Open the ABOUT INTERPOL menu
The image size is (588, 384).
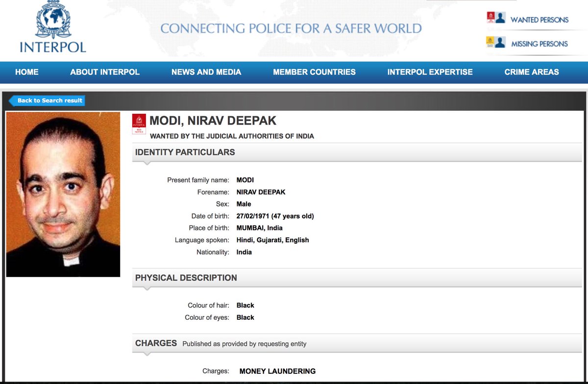(105, 72)
